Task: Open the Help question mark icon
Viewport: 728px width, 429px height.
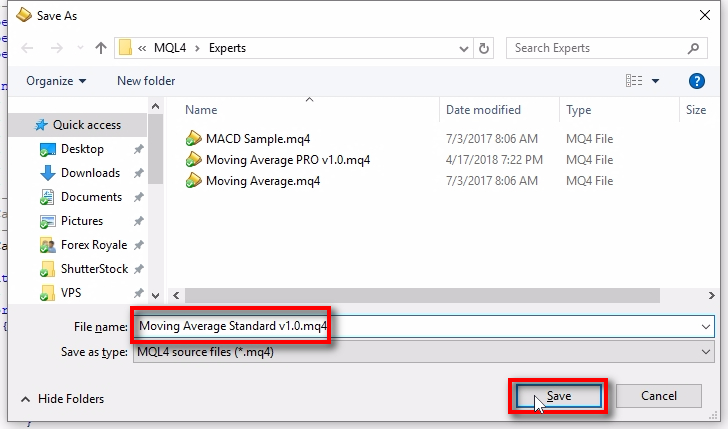Action: 697,81
